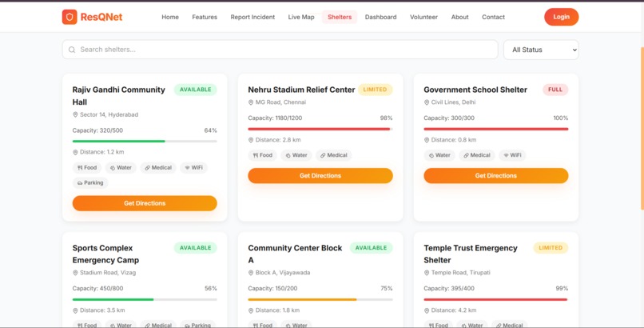Image resolution: width=644 pixels, height=328 pixels.
Task: Click the Sports Complex Emergency Camp title
Action: point(105,254)
